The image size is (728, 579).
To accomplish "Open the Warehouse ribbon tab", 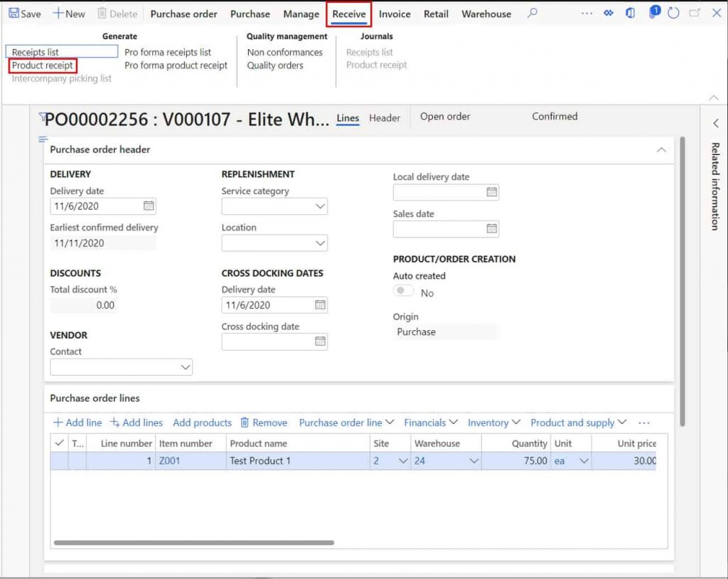I will (486, 14).
